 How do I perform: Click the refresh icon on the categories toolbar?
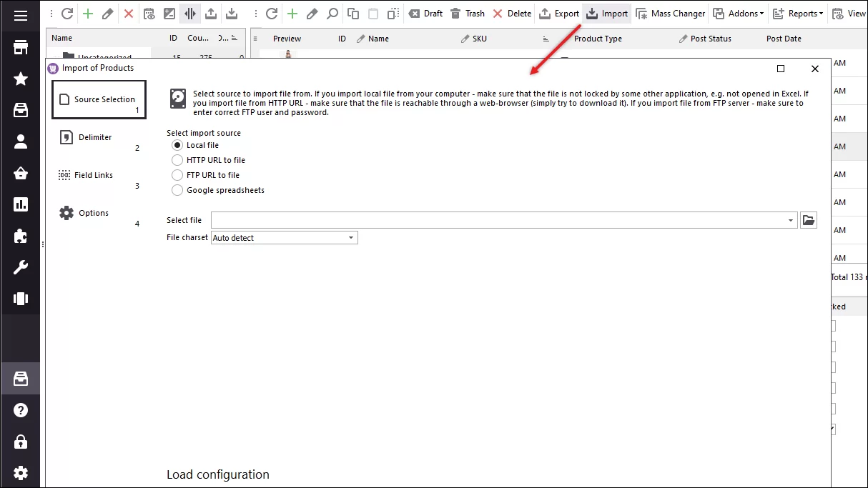pyautogui.click(x=66, y=13)
